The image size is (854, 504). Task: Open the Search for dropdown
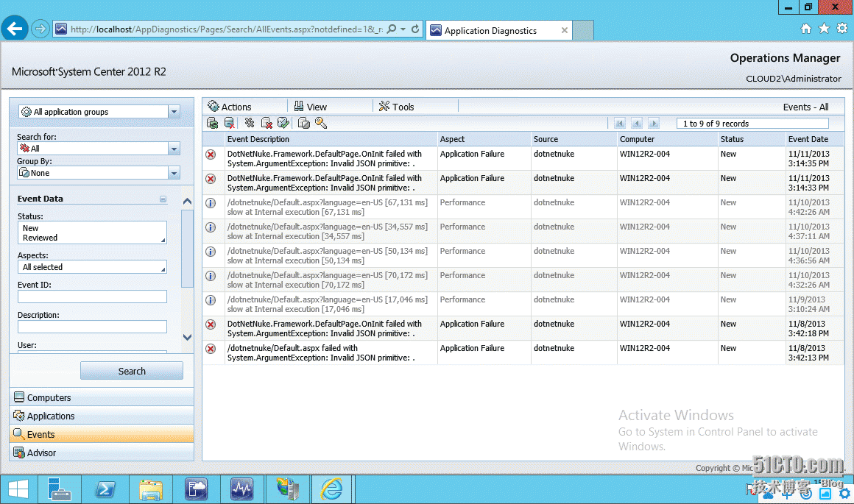(174, 149)
